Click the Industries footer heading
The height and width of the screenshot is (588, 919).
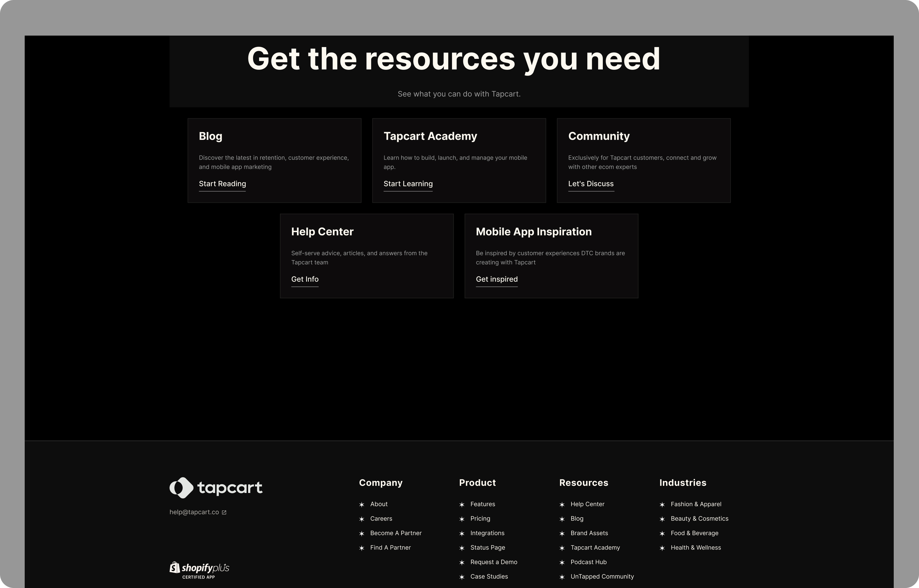point(683,483)
